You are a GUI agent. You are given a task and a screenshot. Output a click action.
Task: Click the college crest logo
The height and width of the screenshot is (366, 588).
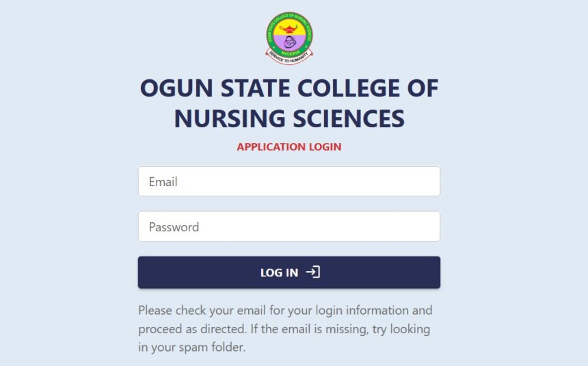click(x=289, y=38)
